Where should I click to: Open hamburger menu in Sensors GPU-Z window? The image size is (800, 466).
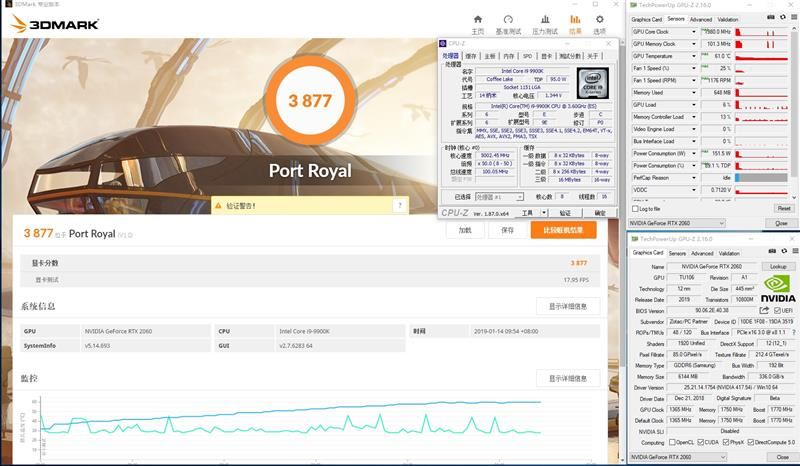click(x=794, y=17)
